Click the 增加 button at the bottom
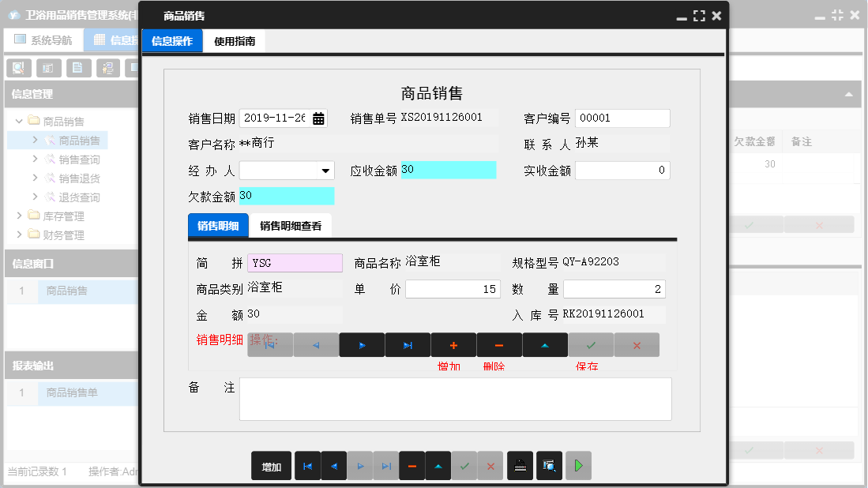Viewport: 868px width, 488px height. point(271,465)
